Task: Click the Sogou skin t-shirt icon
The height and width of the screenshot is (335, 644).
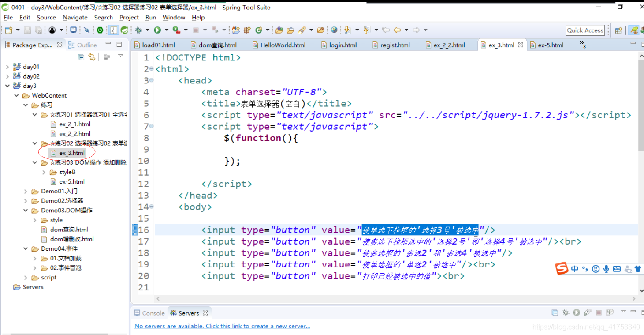Action: click(638, 269)
